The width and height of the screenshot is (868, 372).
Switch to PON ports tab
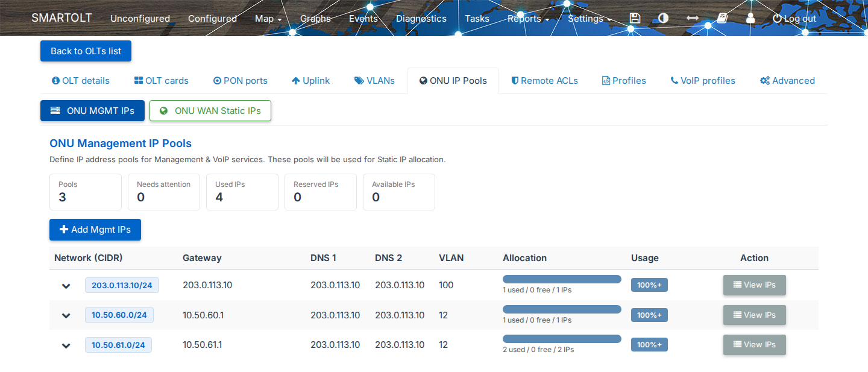pyautogui.click(x=240, y=81)
